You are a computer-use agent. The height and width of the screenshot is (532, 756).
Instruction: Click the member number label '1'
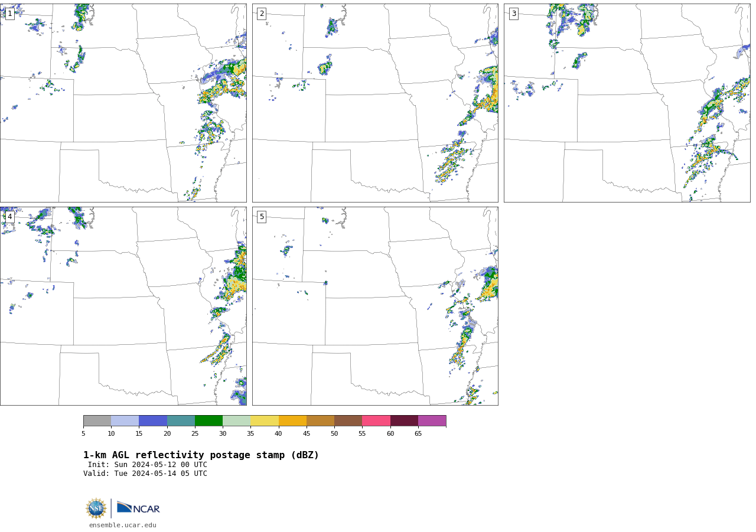click(x=9, y=14)
